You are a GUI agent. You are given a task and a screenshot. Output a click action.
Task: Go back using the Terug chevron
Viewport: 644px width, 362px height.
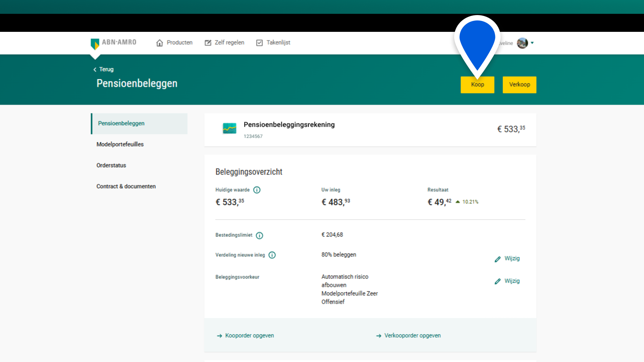tap(95, 70)
